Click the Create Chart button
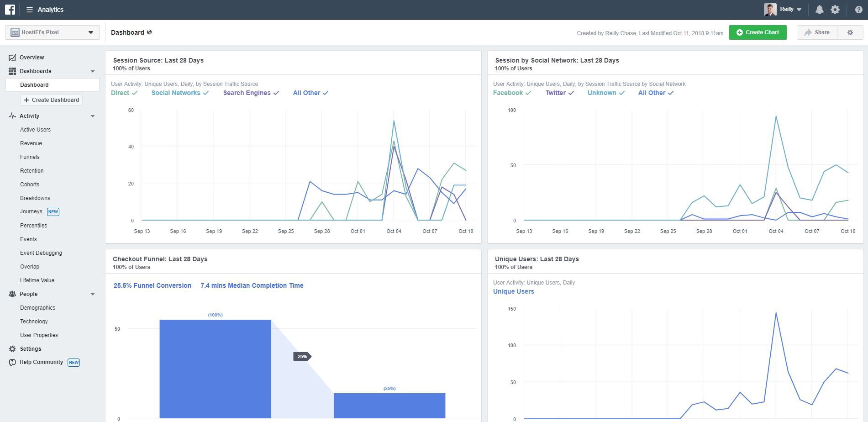Image resolution: width=868 pixels, height=422 pixels. (x=758, y=32)
